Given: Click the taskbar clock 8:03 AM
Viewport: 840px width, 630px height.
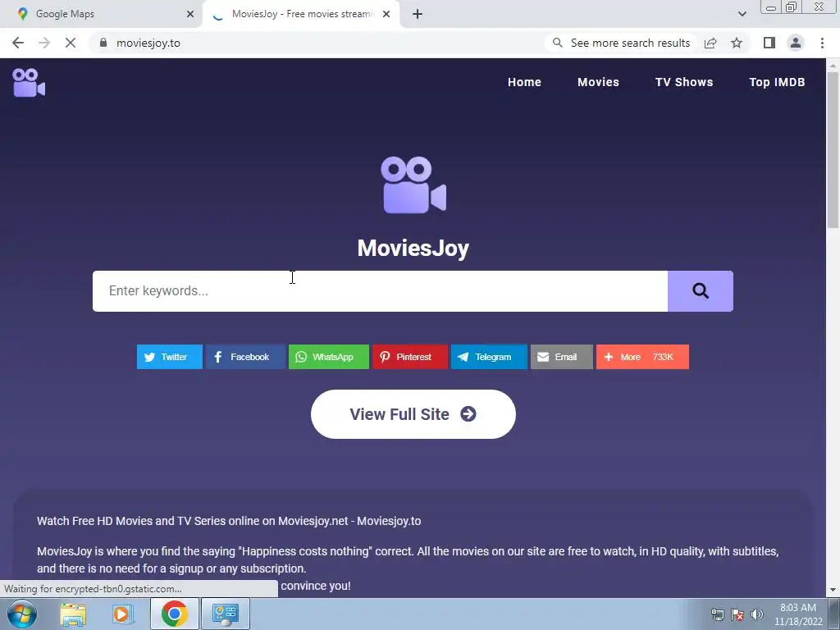Looking at the screenshot, I should pyautogui.click(x=798, y=614).
